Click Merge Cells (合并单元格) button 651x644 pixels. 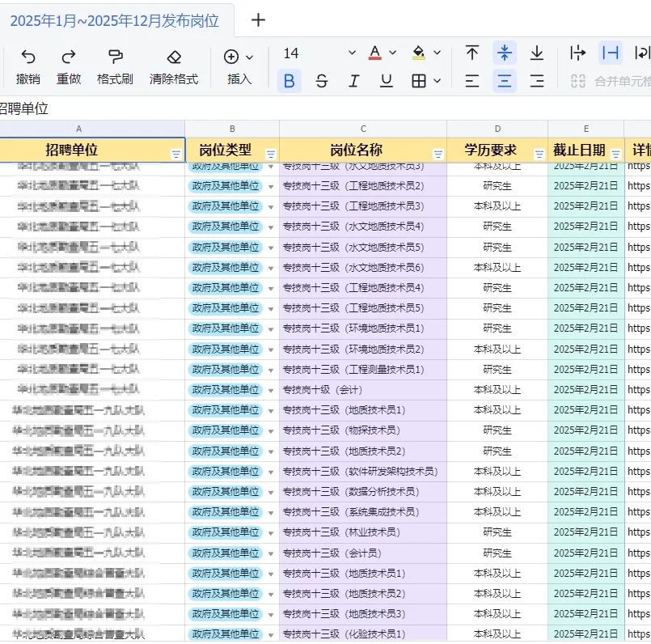[611, 81]
